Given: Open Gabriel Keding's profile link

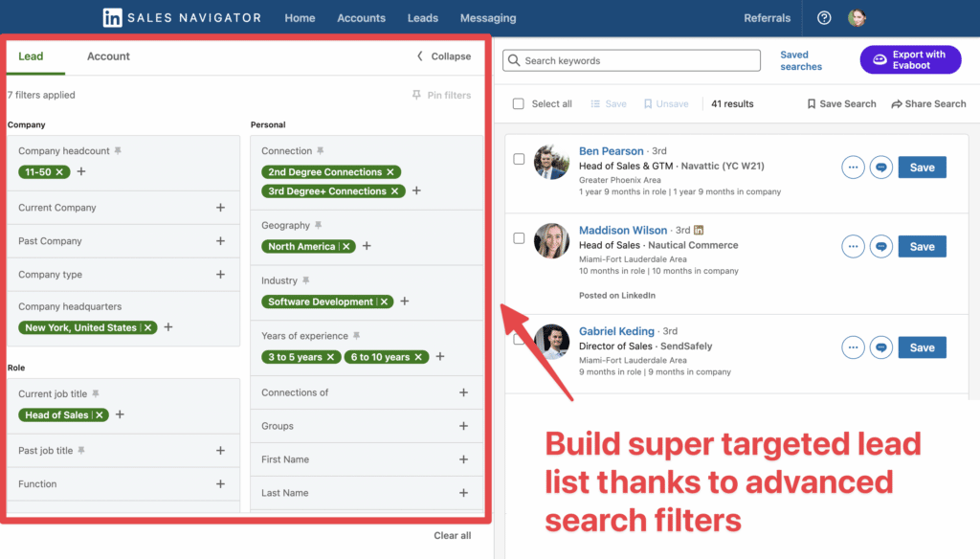Looking at the screenshot, I should tap(616, 331).
